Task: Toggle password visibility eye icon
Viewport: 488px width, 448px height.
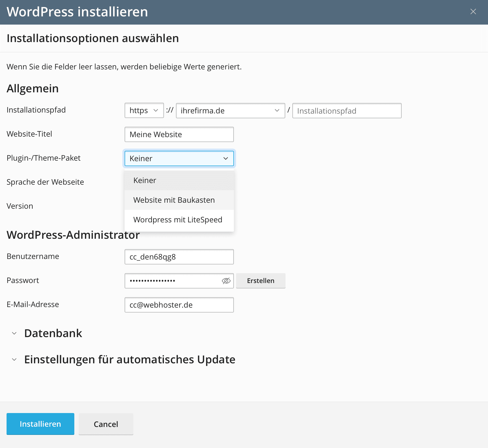Action: [x=226, y=281]
